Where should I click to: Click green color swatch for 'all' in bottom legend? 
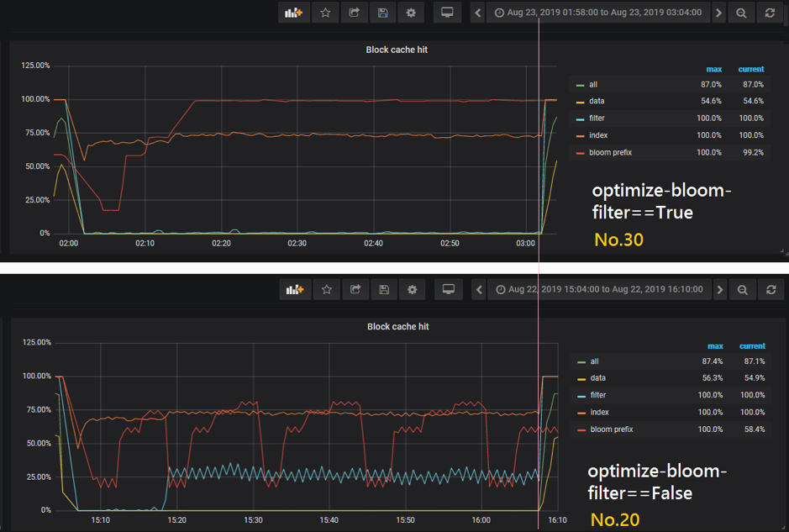click(580, 361)
